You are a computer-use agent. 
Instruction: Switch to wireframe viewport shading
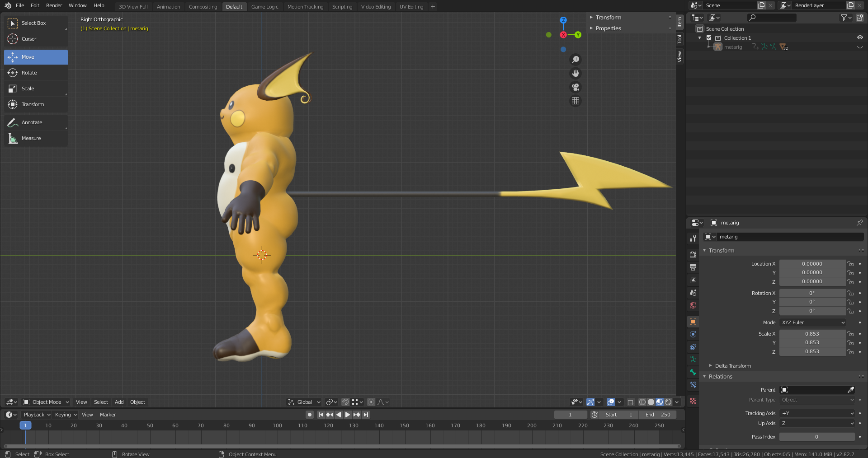pos(642,402)
